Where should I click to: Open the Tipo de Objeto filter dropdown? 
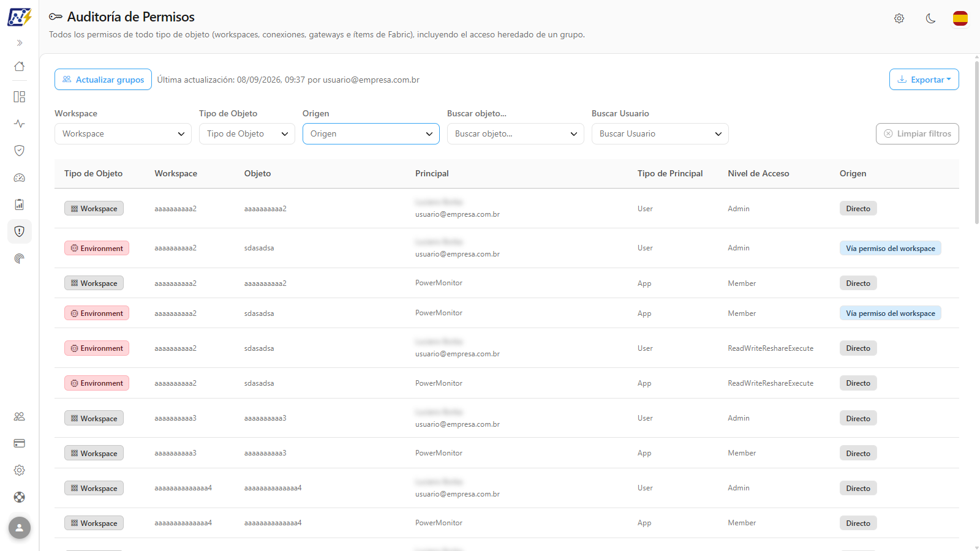247,134
